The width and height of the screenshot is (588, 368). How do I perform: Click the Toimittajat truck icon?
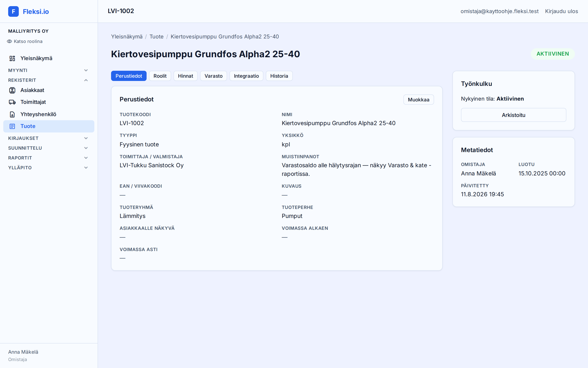point(12,102)
